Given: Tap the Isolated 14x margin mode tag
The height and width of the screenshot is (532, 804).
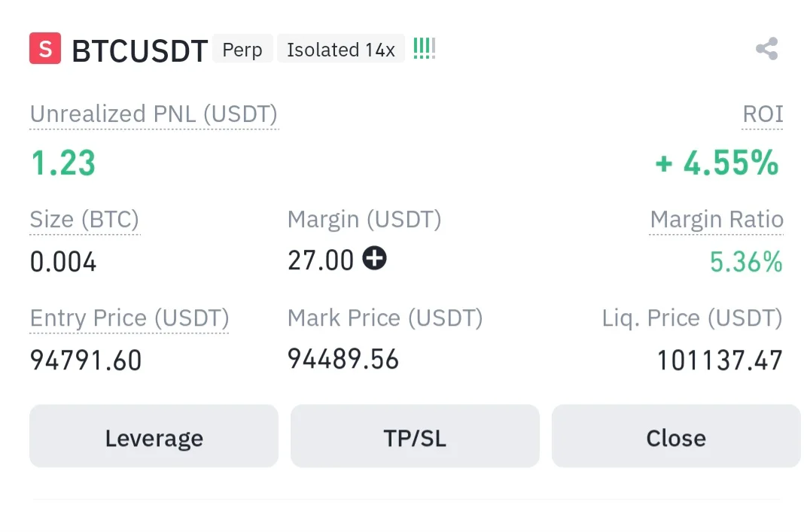Looking at the screenshot, I should click(341, 50).
